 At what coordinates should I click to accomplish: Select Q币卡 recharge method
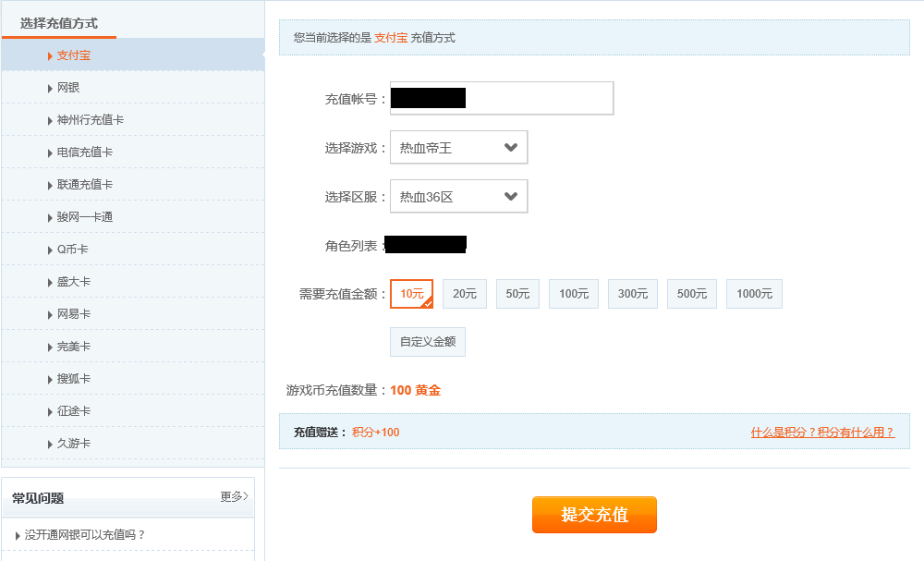(x=72, y=250)
